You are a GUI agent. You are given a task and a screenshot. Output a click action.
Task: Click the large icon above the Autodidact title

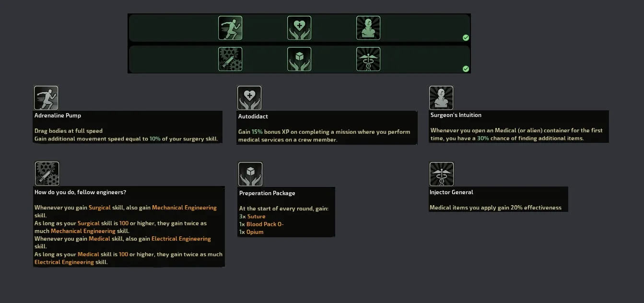point(249,98)
